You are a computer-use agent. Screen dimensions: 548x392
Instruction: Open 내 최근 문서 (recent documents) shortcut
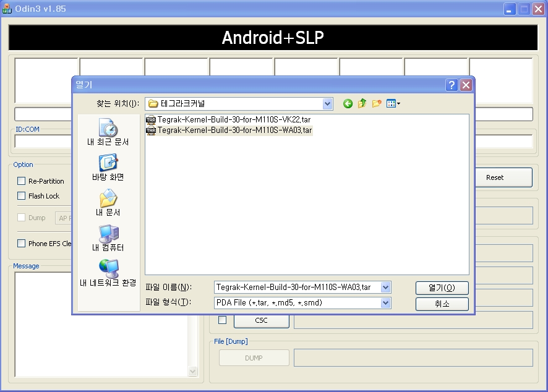(108, 132)
